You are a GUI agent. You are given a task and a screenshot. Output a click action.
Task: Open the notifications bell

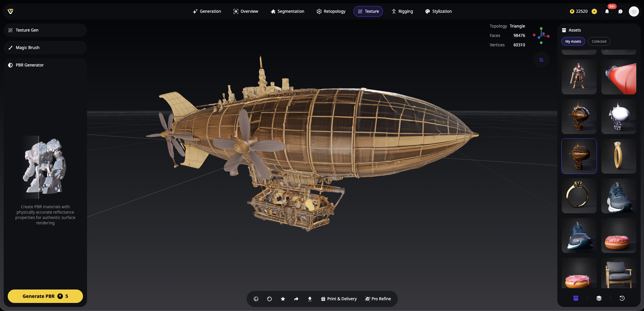tap(607, 11)
